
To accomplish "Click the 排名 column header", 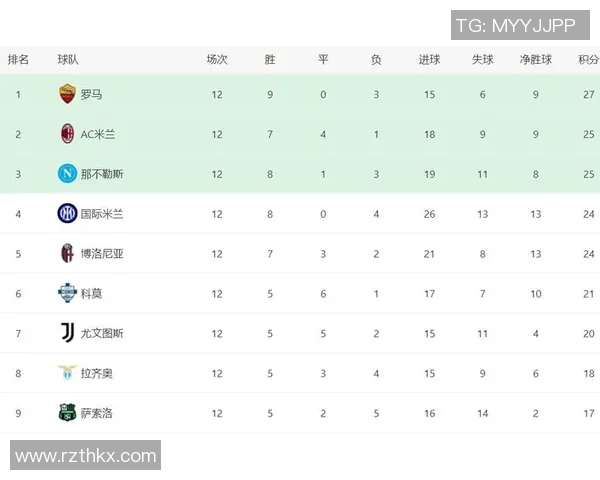I will pos(18,60).
